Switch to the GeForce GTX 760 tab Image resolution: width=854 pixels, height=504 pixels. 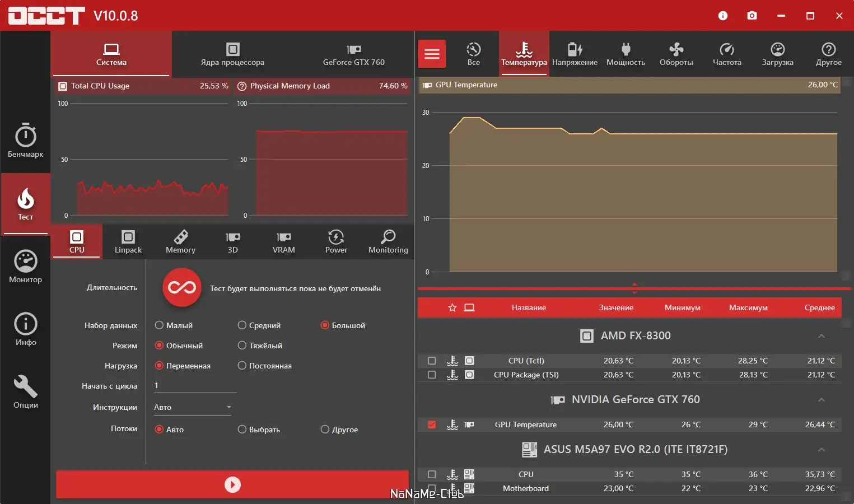pos(353,54)
